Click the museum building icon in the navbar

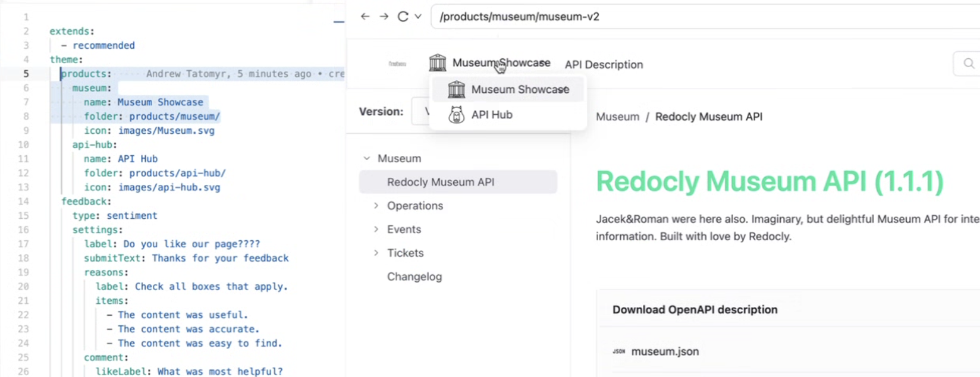438,62
